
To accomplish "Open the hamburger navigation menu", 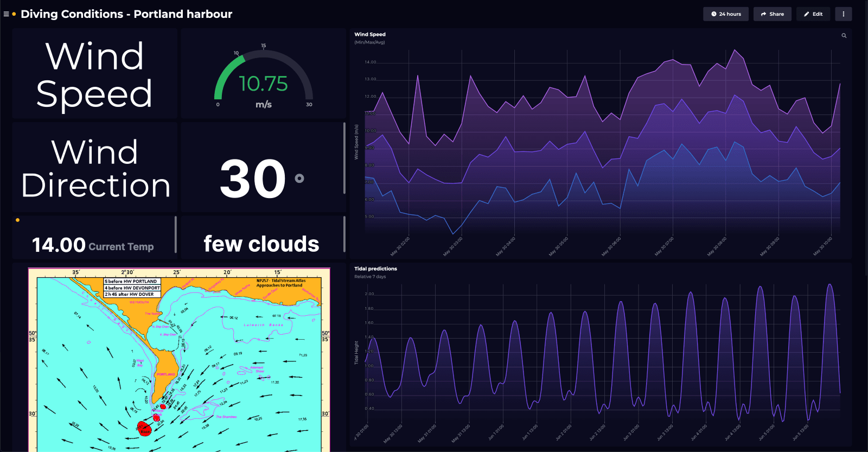I will pyautogui.click(x=6, y=14).
